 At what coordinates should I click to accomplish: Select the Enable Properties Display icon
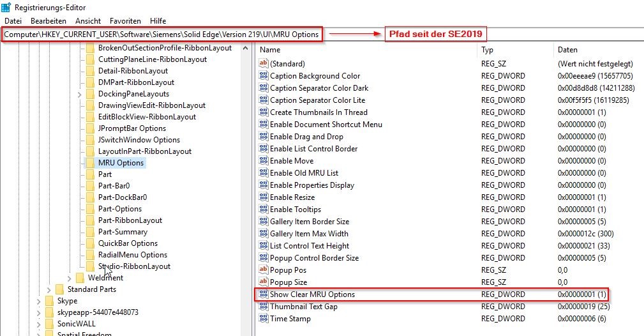coord(263,185)
